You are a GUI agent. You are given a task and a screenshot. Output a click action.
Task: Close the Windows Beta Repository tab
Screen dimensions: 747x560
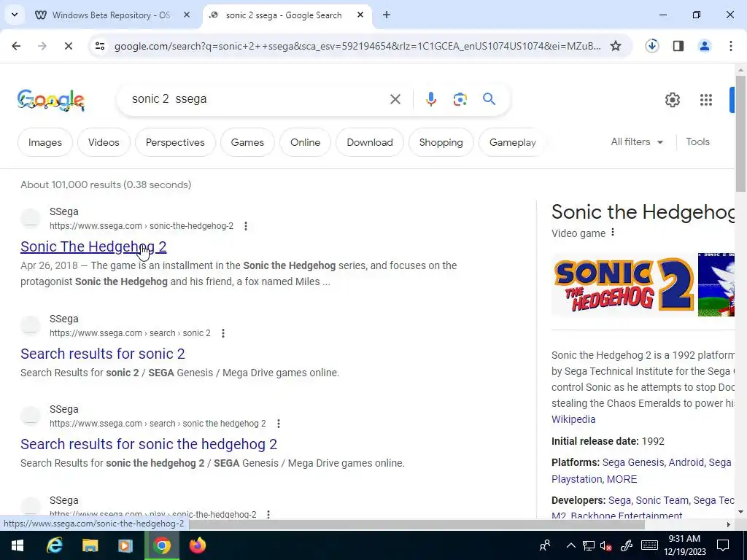(187, 15)
